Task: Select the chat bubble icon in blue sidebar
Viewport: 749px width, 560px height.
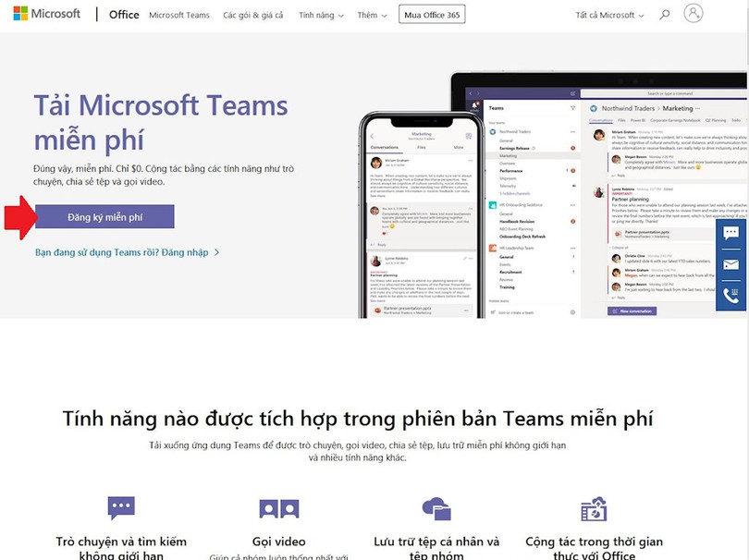Action: 731,232
